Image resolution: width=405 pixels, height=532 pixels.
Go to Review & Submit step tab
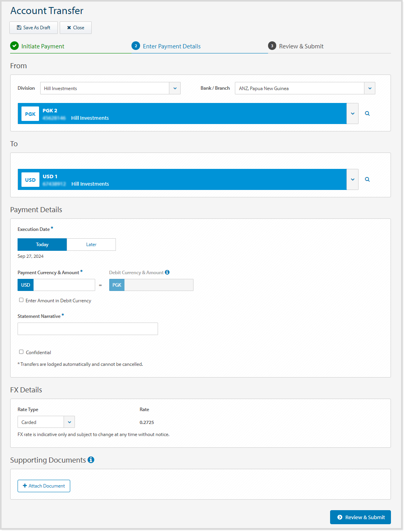click(x=301, y=46)
